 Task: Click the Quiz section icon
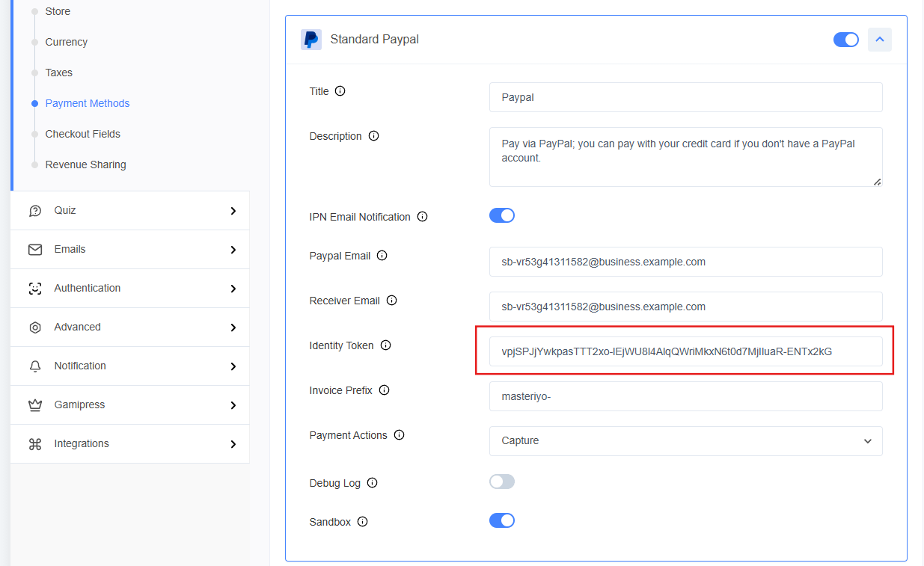tap(35, 211)
